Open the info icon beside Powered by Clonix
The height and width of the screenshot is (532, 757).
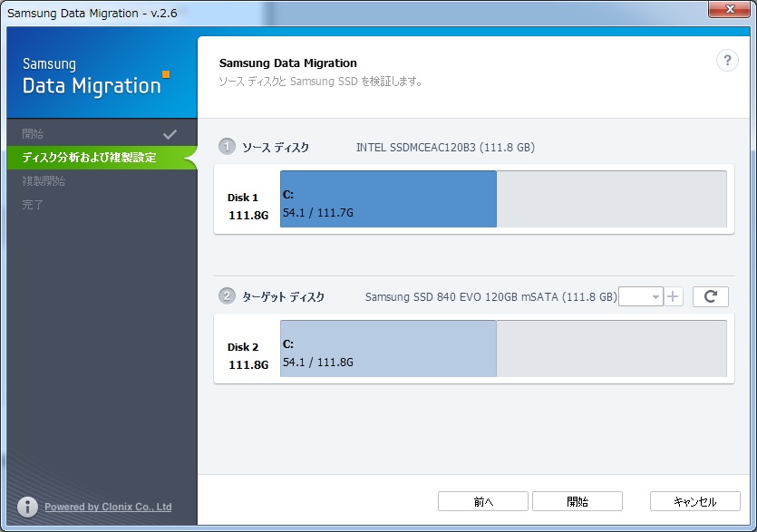tap(27, 507)
